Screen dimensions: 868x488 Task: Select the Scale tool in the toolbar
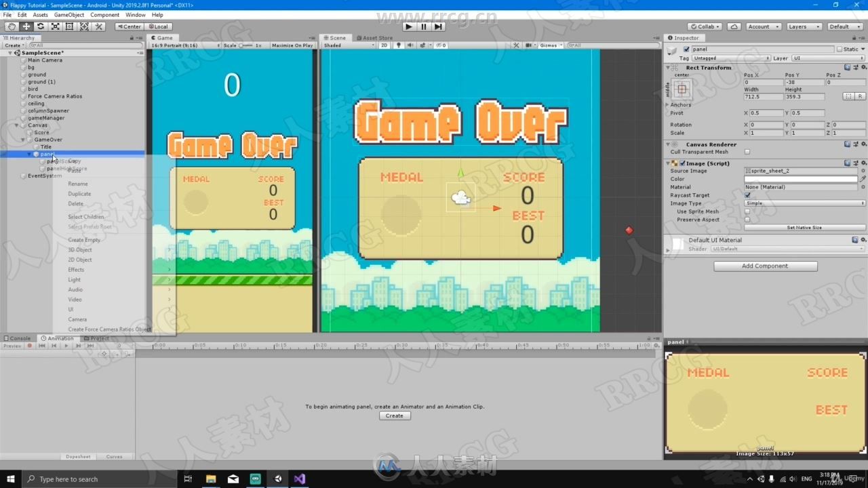click(x=55, y=26)
